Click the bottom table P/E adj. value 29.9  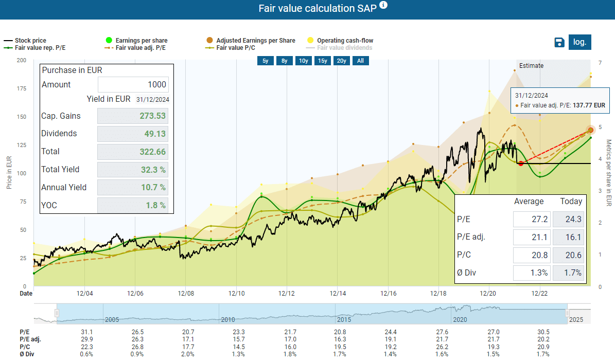[x=86, y=339]
